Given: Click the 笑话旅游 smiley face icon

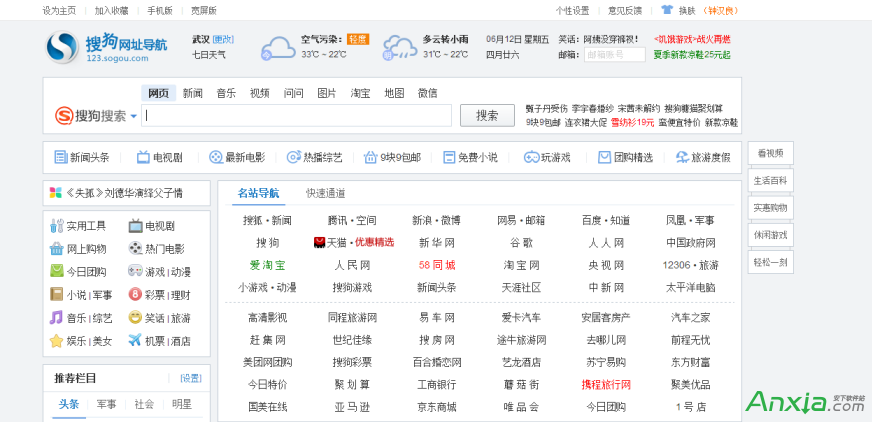Looking at the screenshot, I should (x=135, y=317).
